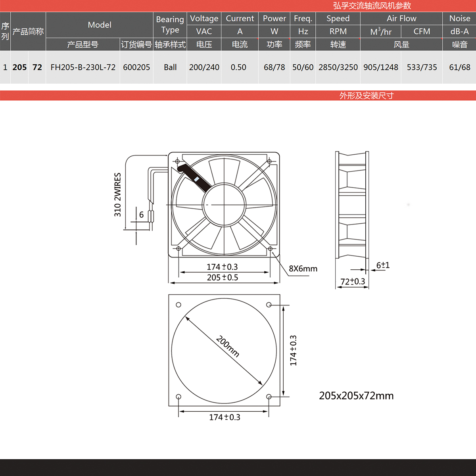476x476 pixels.
Task: Select the 'Freq.' header cell
Action: coord(303,18)
